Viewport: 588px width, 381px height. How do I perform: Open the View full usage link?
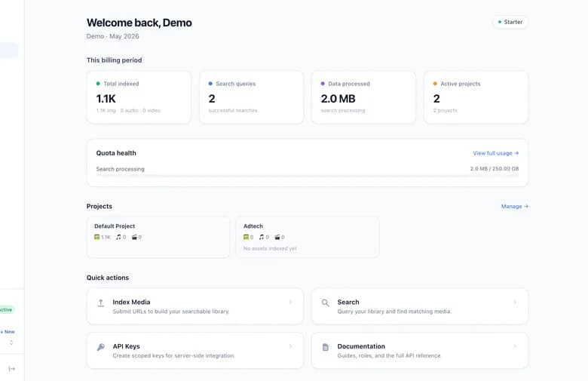click(496, 153)
